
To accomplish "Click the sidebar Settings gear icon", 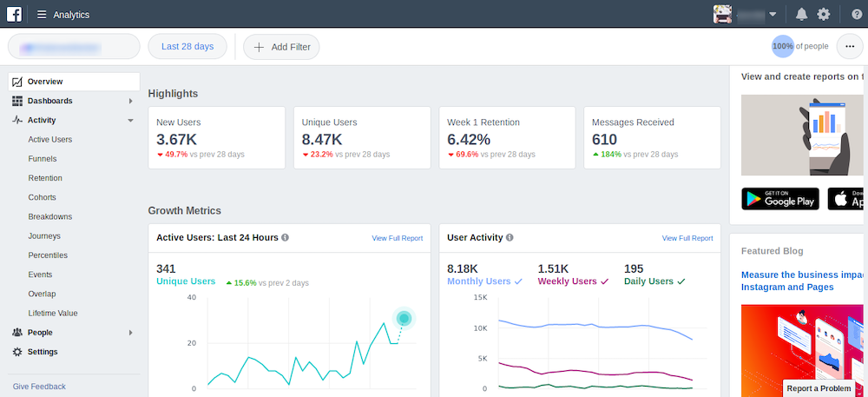I will [17, 352].
